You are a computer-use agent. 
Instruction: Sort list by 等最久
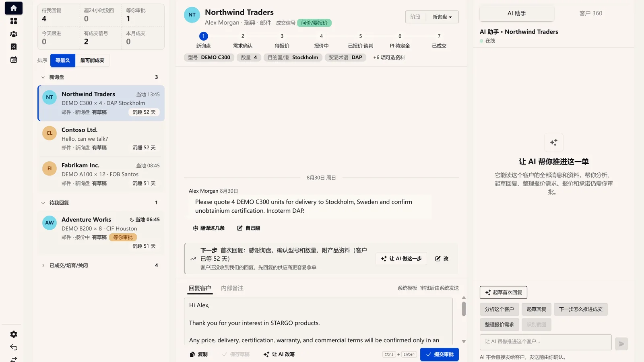coord(63,60)
